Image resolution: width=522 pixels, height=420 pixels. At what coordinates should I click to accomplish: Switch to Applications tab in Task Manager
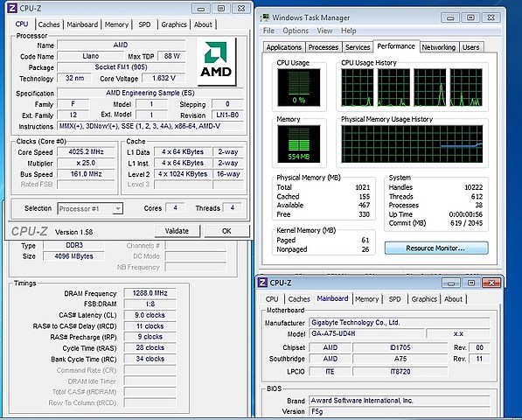(284, 47)
